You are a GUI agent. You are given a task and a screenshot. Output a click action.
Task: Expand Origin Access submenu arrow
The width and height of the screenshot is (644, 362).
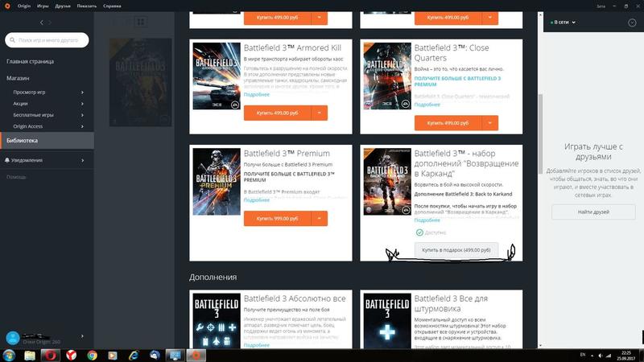pos(83,126)
